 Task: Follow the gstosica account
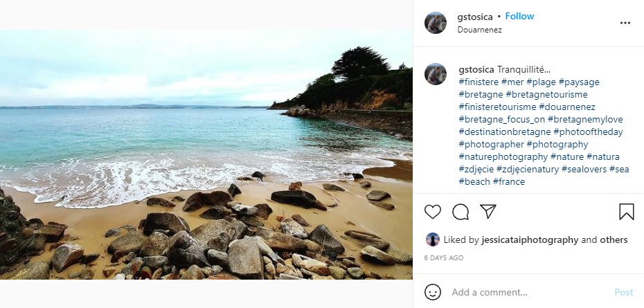(519, 16)
